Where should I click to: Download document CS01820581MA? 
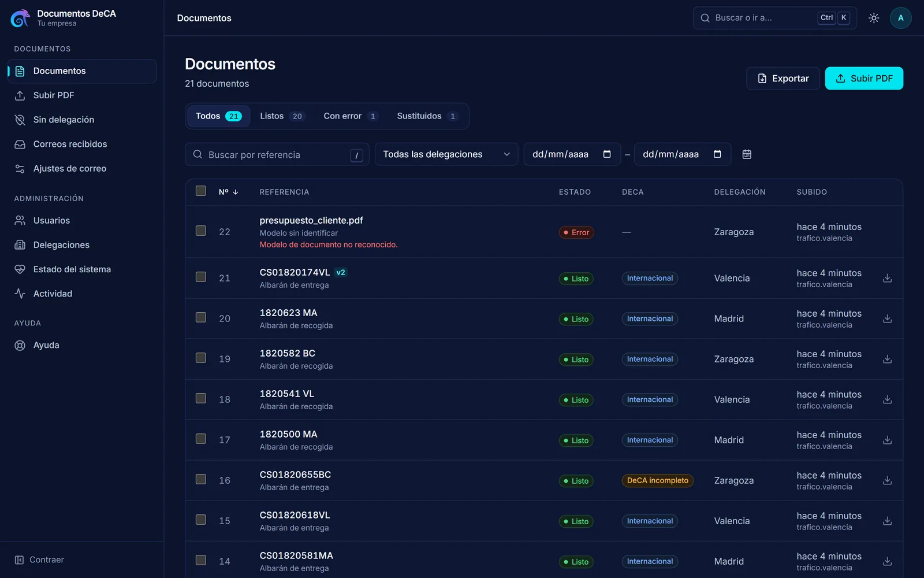(x=888, y=561)
